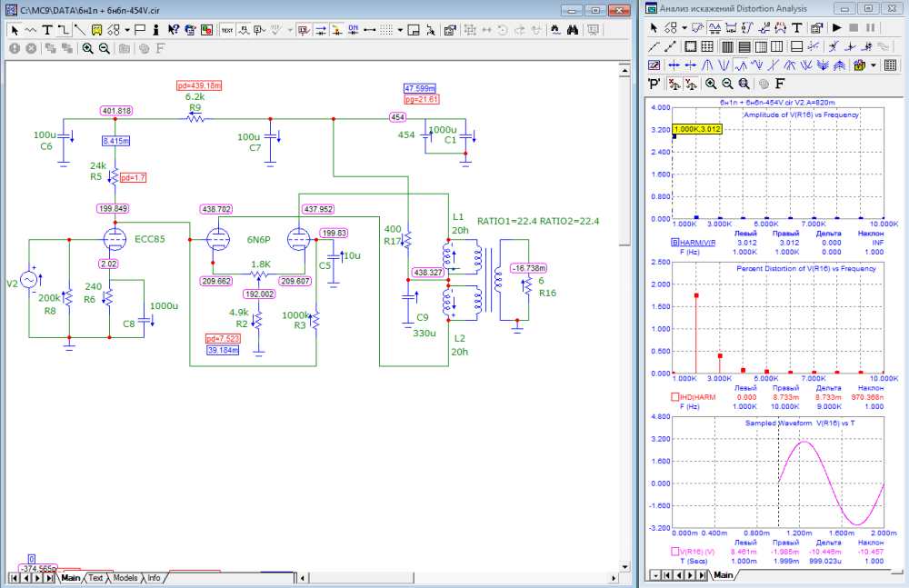Screen dimensions: 909x588
Task: Toggle the HARM(V(R16)) curve checkbox
Action: click(x=675, y=243)
